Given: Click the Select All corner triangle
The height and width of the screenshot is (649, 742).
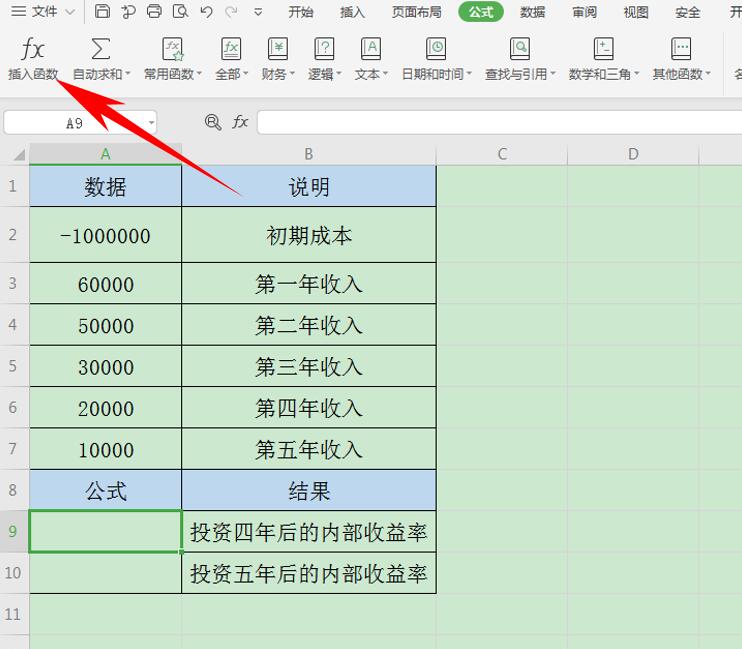Looking at the screenshot, I should 19,154.
